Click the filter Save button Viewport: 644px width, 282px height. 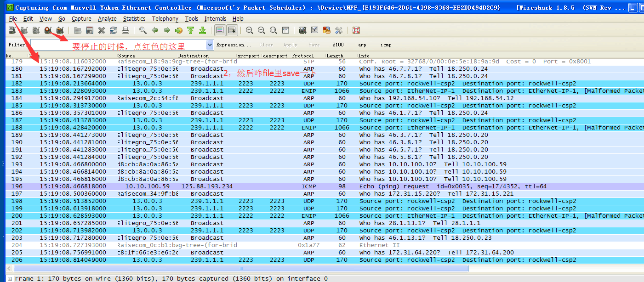tap(314, 45)
